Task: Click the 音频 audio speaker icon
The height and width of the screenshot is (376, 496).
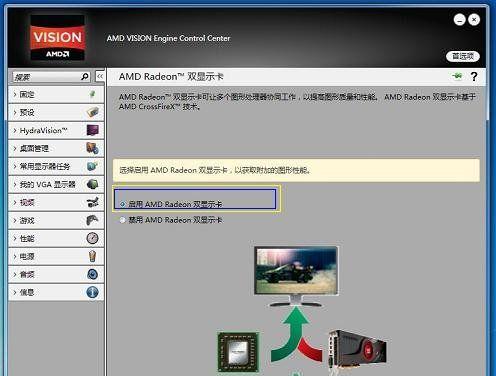Action: coord(92,274)
